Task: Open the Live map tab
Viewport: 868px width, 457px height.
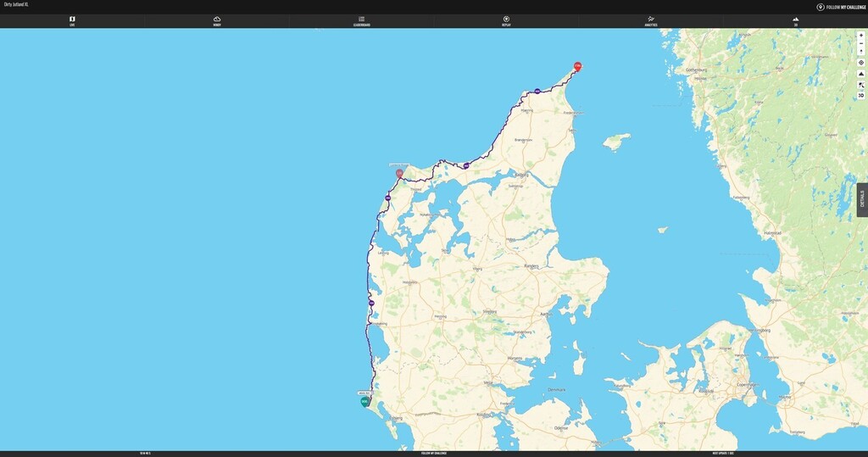Action: pos(72,21)
